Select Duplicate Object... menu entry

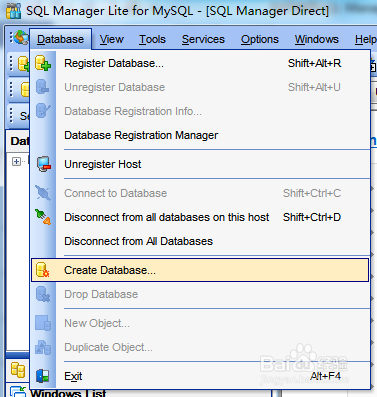(x=200, y=347)
